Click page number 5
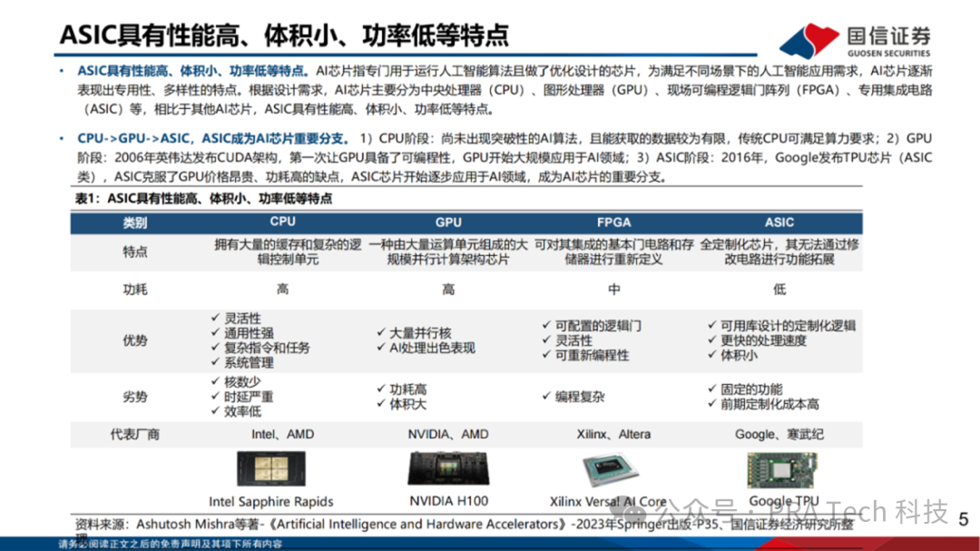The image size is (980, 551). tap(963, 519)
